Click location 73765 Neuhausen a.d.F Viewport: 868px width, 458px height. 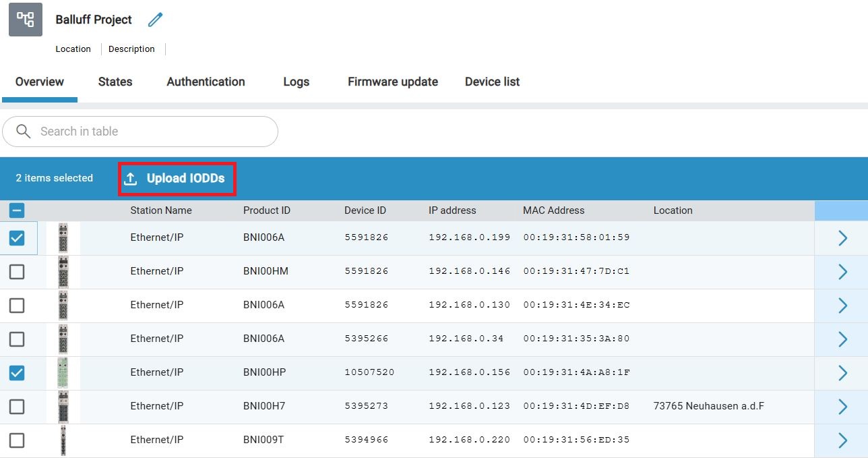pos(709,406)
